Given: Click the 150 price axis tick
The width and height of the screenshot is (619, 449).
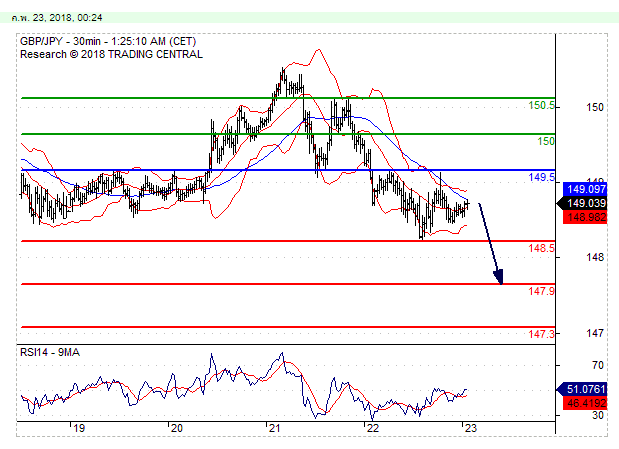Looking at the screenshot, I should tap(595, 107).
